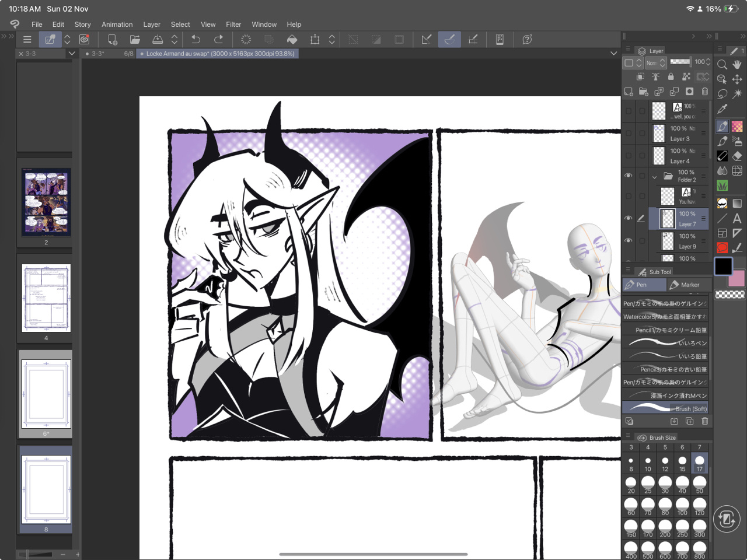
Task: Hide Layer 9 using its eye icon
Action: 629,240
